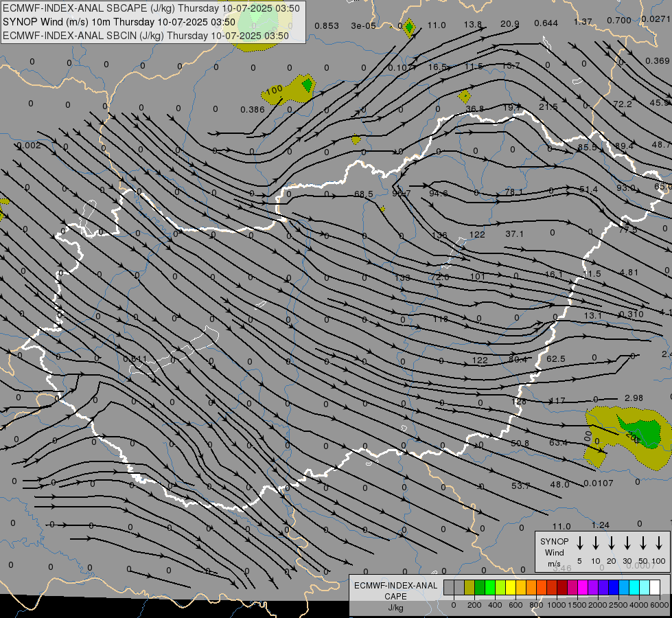This screenshot has width=672, height=618.
Task: Click the map value '101'
Action: pyautogui.click(x=478, y=276)
